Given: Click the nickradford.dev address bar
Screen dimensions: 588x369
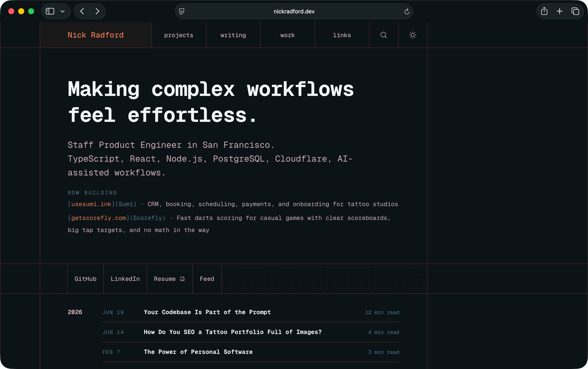Looking at the screenshot, I should [x=294, y=11].
